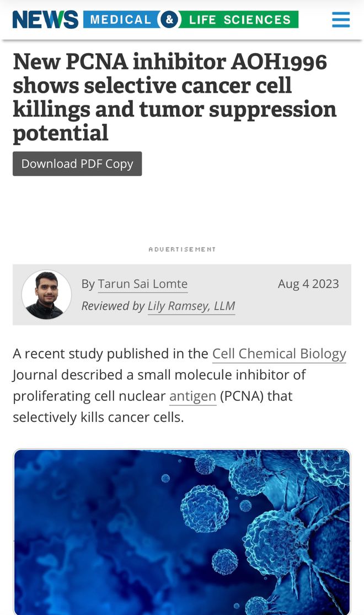This screenshot has height=615, width=364.
Task: Click the author's profile photo
Action: pyautogui.click(x=46, y=294)
